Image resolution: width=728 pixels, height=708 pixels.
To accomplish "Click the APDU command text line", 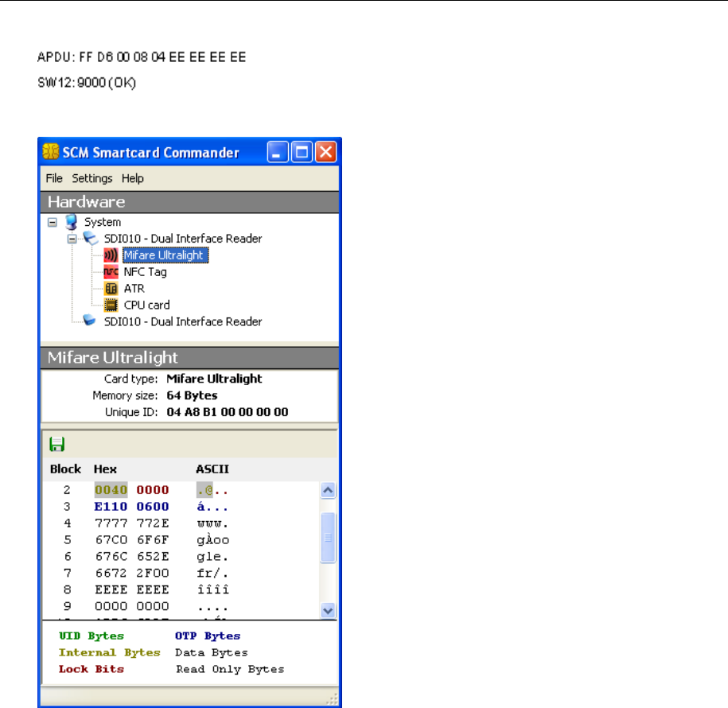I will click(142, 57).
